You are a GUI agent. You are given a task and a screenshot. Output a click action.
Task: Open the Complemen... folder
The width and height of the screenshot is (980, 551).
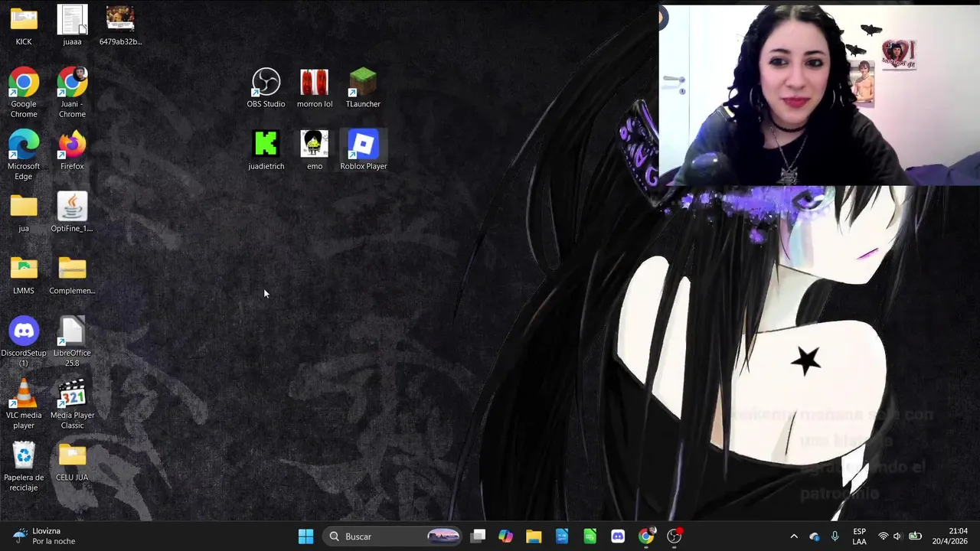click(x=72, y=274)
